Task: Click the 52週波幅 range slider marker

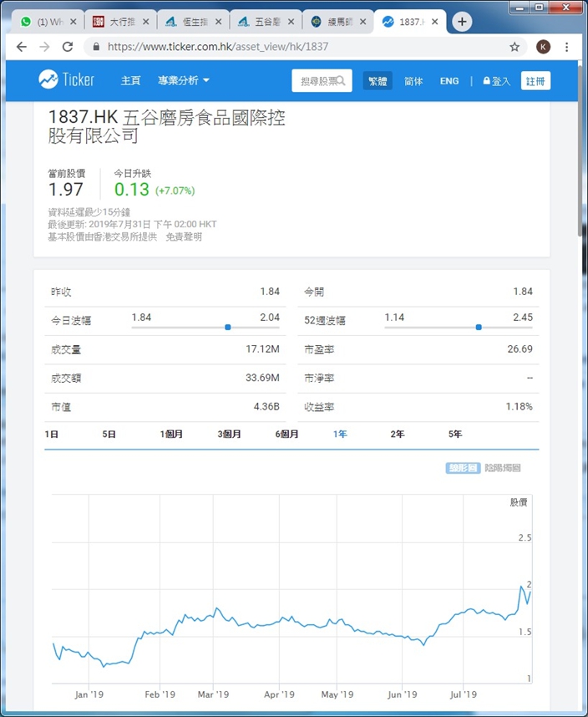Action: (479, 327)
